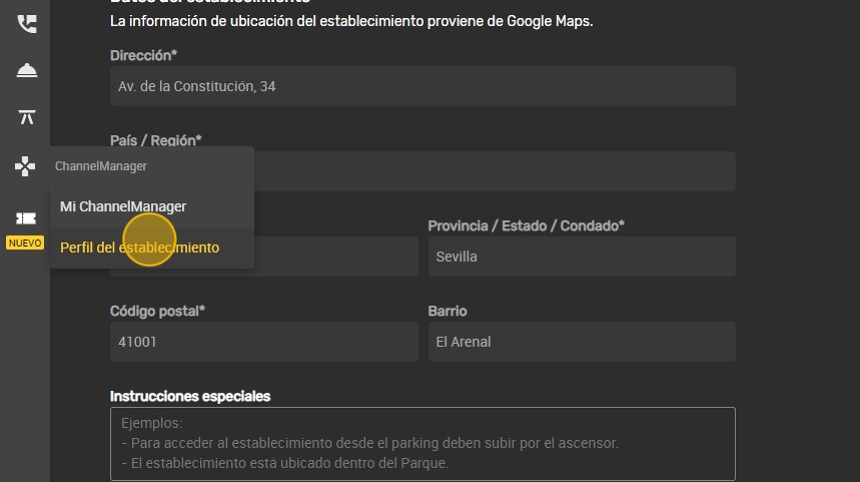The height and width of the screenshot is (482, 860).
Task: Click the Google Maps location info text
Action: (x=351, y=21)
